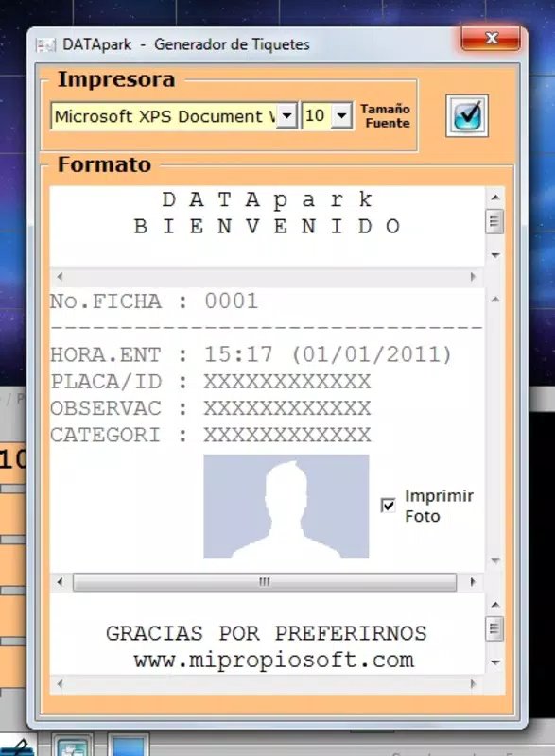Click the blue checkmark confirm button
Image resolution: width=555 pixels, height=756 pixels.
(x=466, y=115)
